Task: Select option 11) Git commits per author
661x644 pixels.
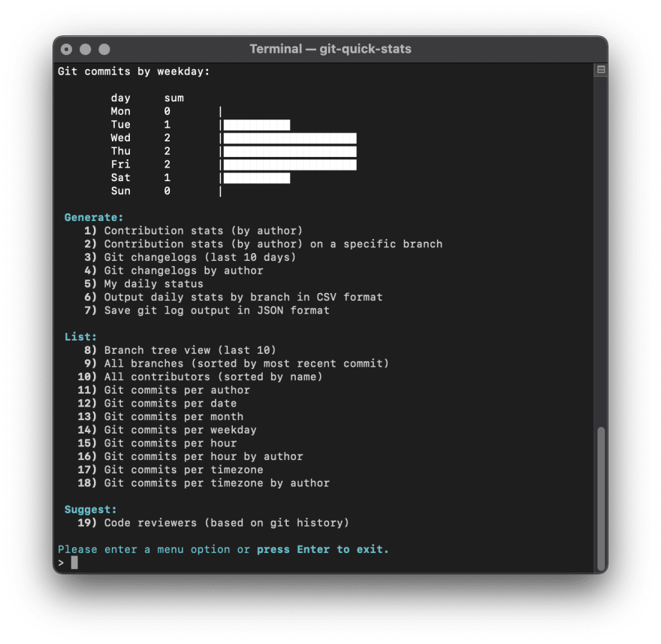Action: point(164,390)
